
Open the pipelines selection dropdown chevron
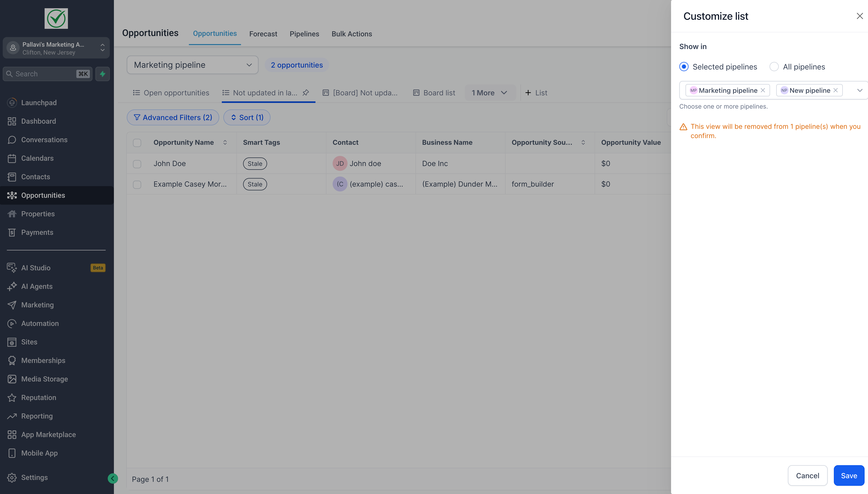coord(860,90)
